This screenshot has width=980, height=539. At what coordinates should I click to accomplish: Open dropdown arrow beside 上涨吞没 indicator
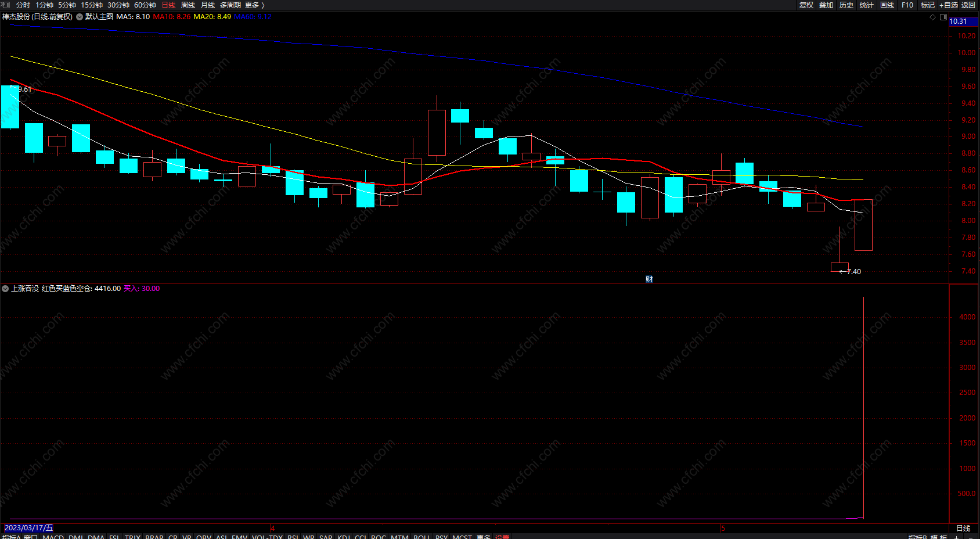[5, 289]
